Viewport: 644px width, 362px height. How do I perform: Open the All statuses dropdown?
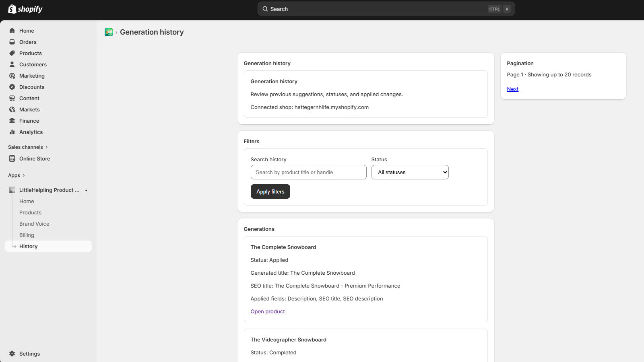coord(410,172)
